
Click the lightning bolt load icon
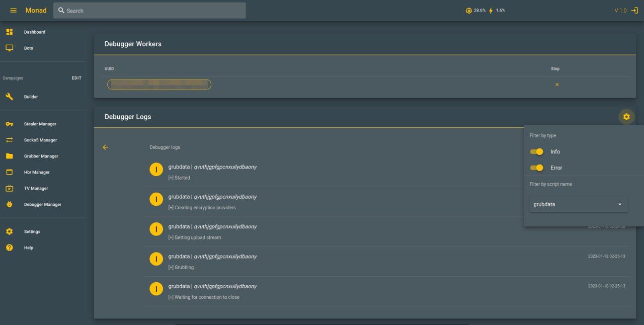(491, 11)
